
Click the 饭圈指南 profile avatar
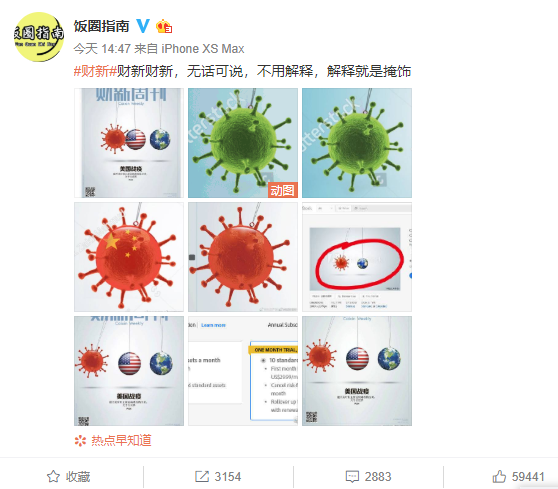coord(39,37)
